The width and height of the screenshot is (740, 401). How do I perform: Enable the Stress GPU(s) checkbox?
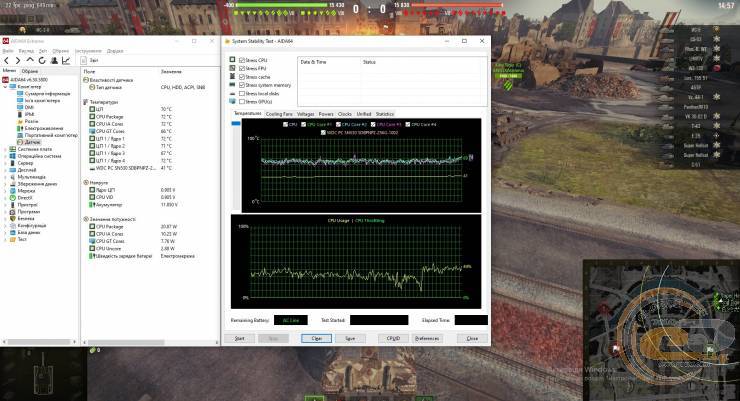pos(242,101)
